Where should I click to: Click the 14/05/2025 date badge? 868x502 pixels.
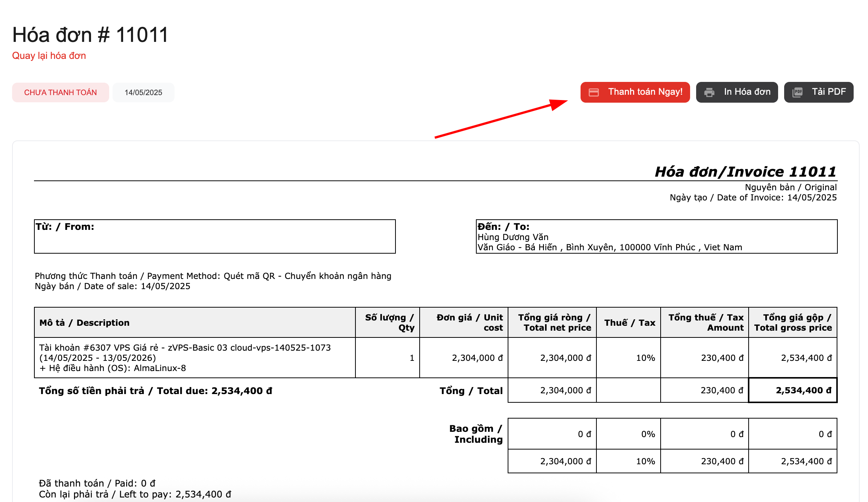[x=143, y=92]
